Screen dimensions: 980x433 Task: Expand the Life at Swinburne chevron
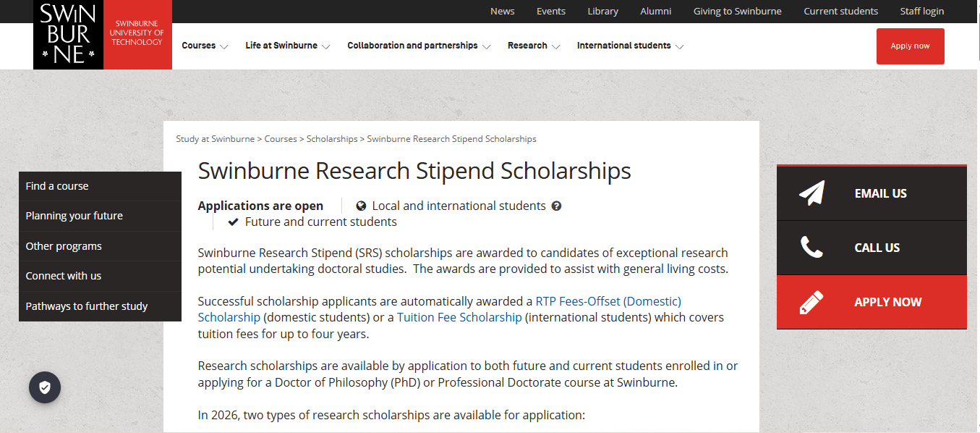click(x=325, y=46)
